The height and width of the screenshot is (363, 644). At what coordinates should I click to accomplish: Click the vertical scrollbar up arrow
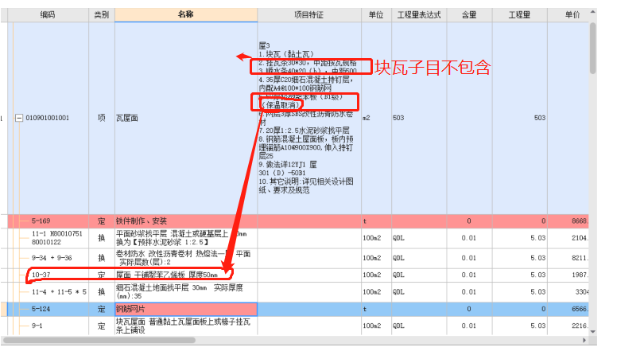click(x=592, y=12)
